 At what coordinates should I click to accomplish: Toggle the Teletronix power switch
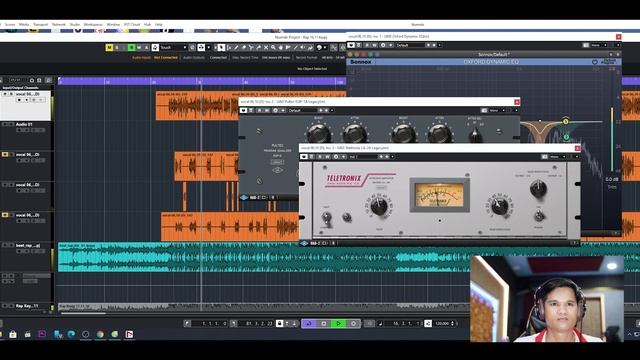(539, 215)
